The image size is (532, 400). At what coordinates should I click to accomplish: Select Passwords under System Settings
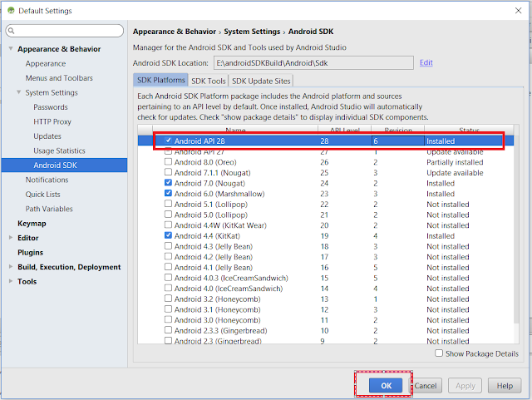51,107
